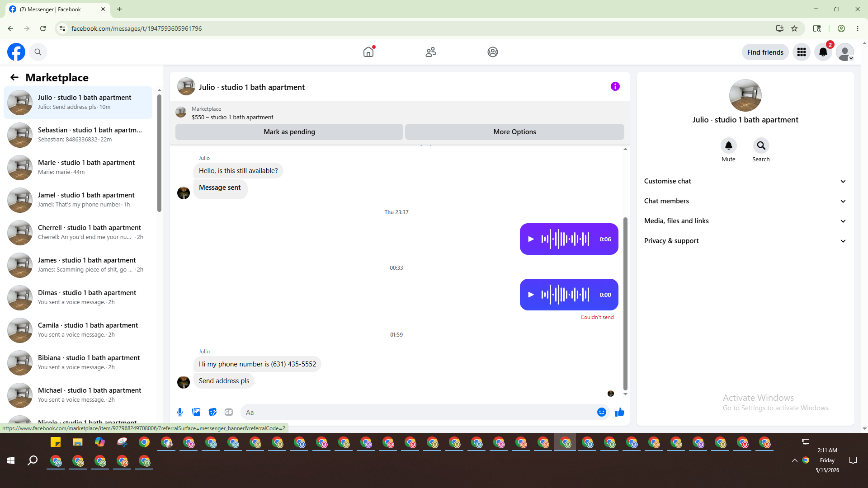Open Camila studio apartment conversation

coord(78,330)
